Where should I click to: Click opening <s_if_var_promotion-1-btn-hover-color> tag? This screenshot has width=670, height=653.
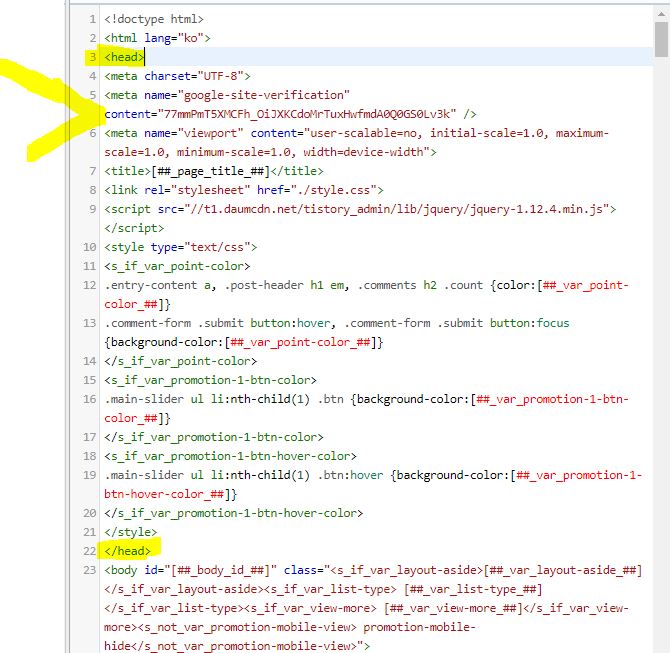click(230, 456)
